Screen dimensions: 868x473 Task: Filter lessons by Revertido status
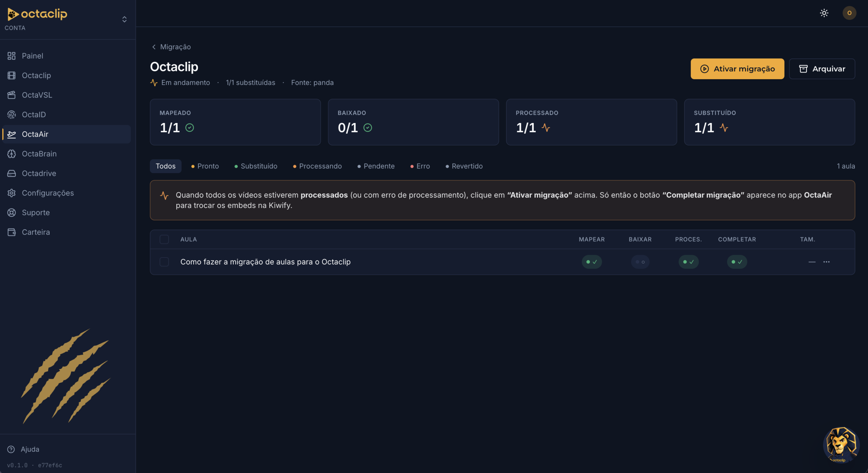coord(464,166)
